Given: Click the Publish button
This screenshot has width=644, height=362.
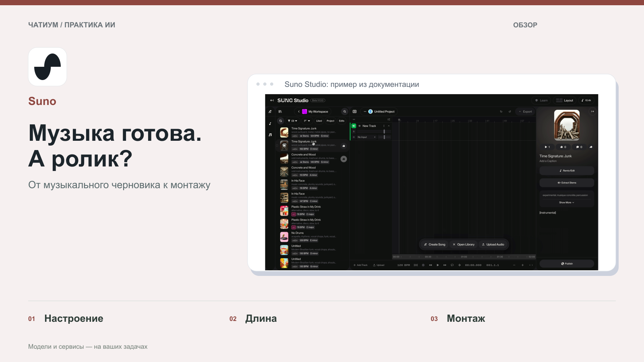Looking at the screenshot, I should tap(567, 263).
